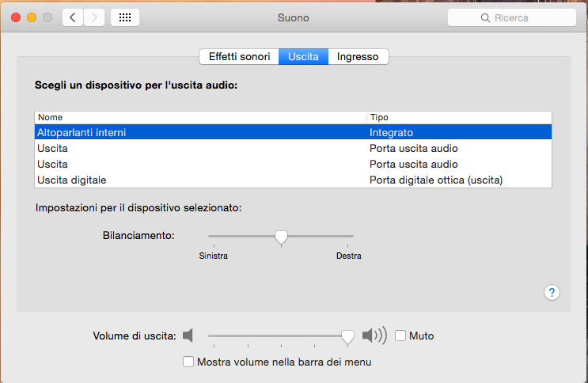Select the first Uscita device row

[x=293, y=148]
